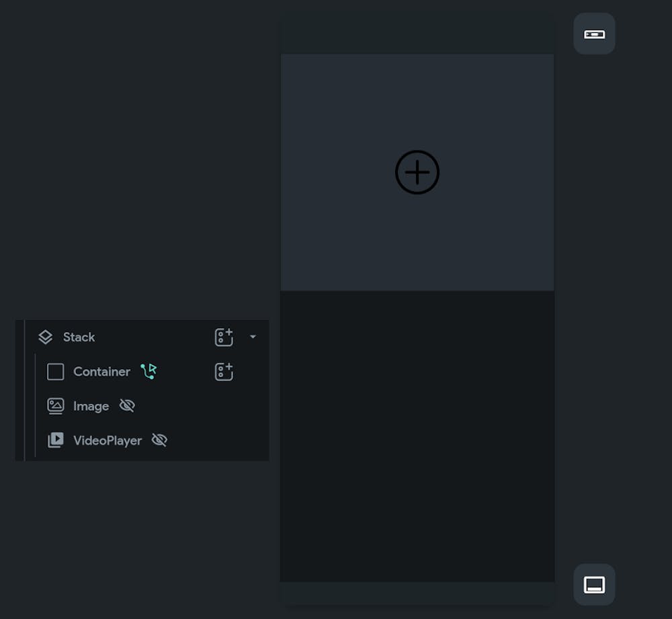Click the bottom navigation bar icon button

pyautogui.click(x=593, y=584)
